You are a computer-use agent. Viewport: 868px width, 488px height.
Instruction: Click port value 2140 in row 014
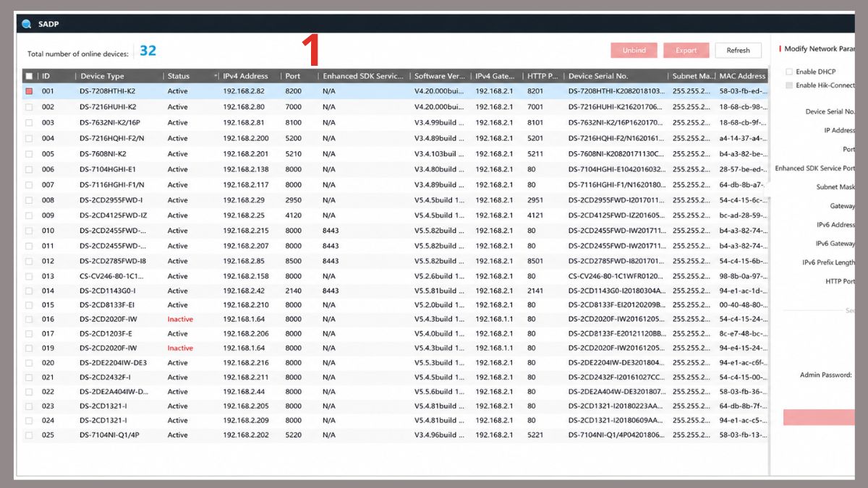pyautogui.click(x=293, y=291)
